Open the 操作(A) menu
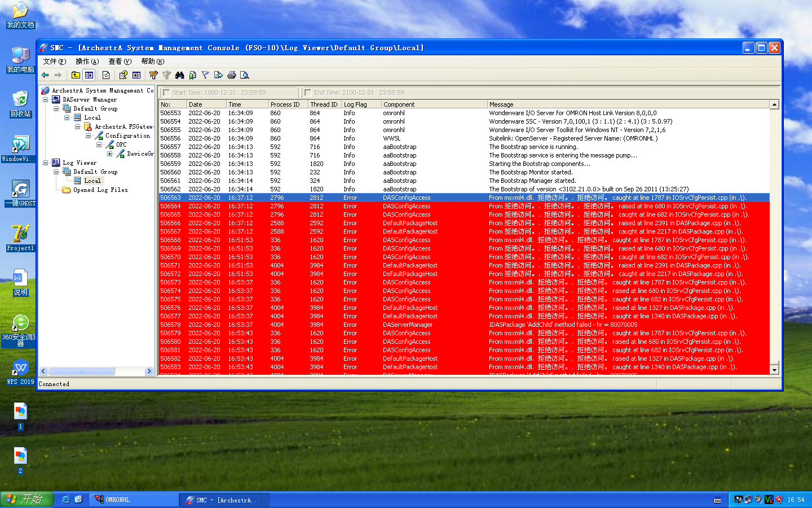This screenshot has height=508, width=812. (x=87, y=62)
